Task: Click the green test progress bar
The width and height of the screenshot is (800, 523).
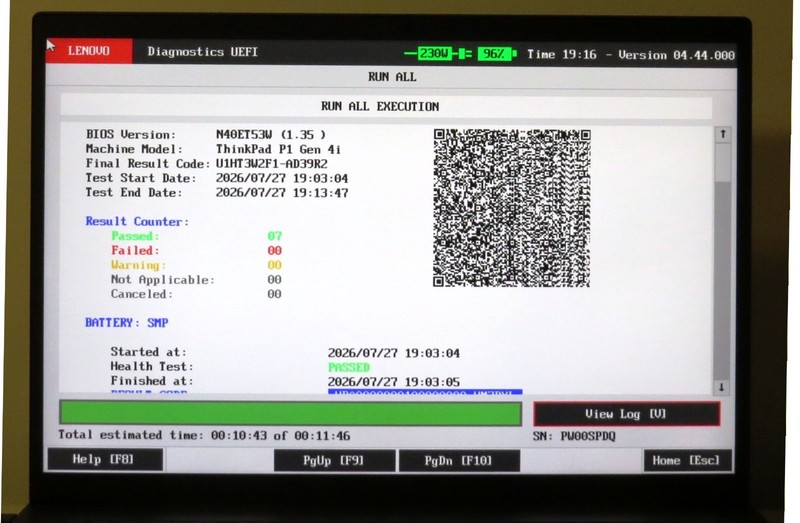Action: pyautogui.click(x=290, y=413)
